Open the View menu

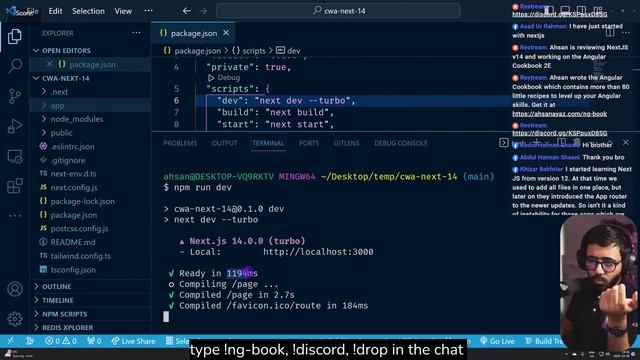pyautogui.click(x=123, y=11)
